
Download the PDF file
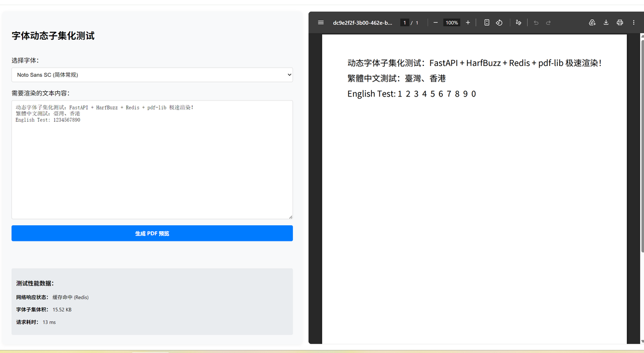(x=606, y=23)
